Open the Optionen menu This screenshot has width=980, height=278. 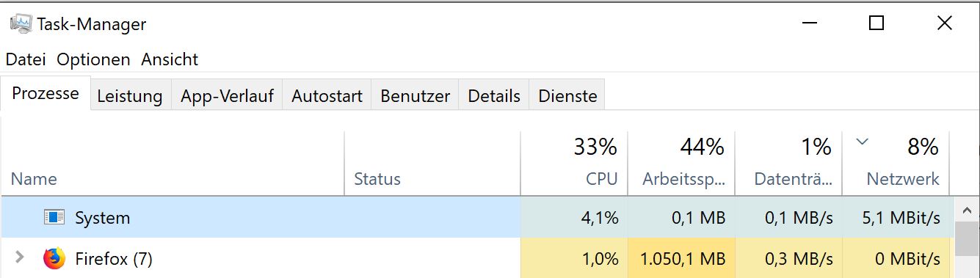93,59
